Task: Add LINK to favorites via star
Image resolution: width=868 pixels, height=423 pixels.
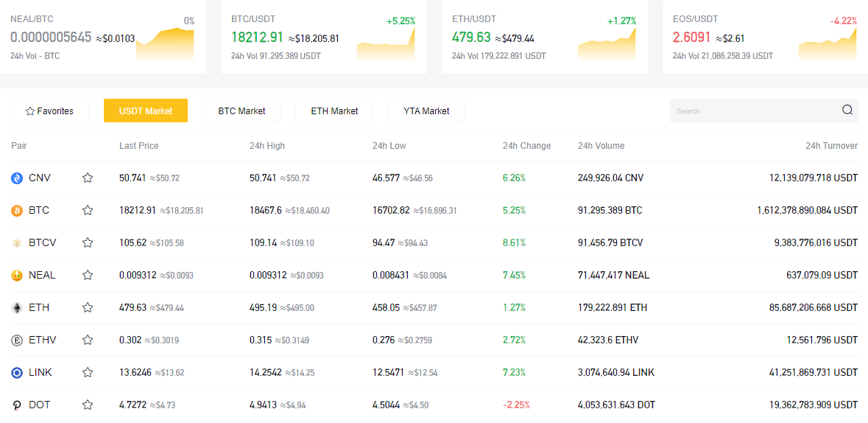Action: point(88,372)
